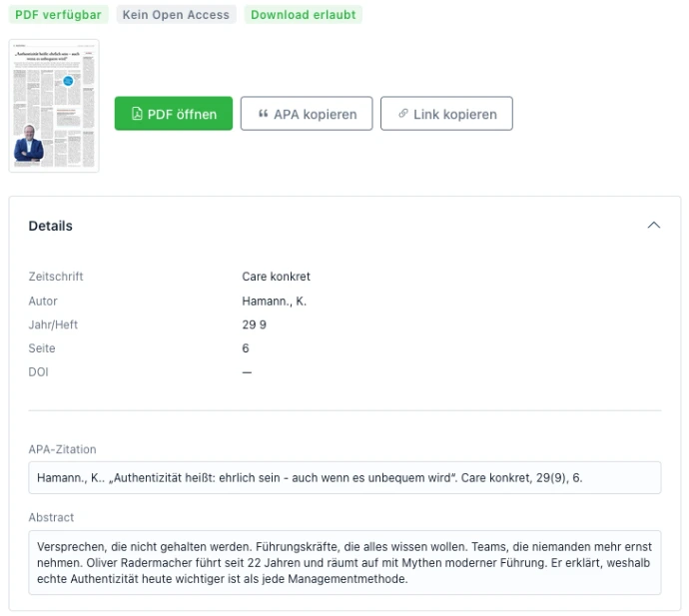The width and height of the screenshot is (689, 616).
Task: Collapse the Details section with the chevron
Action: pos(654,226)
